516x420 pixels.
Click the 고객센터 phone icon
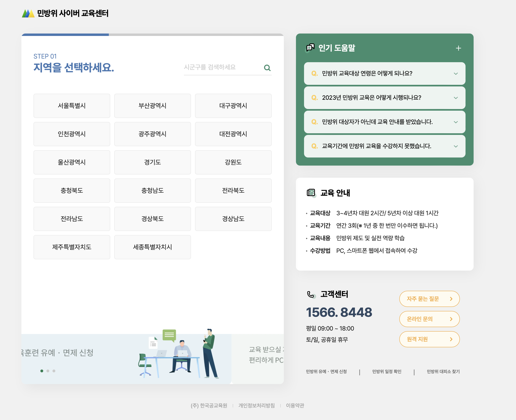coord(311,294)
